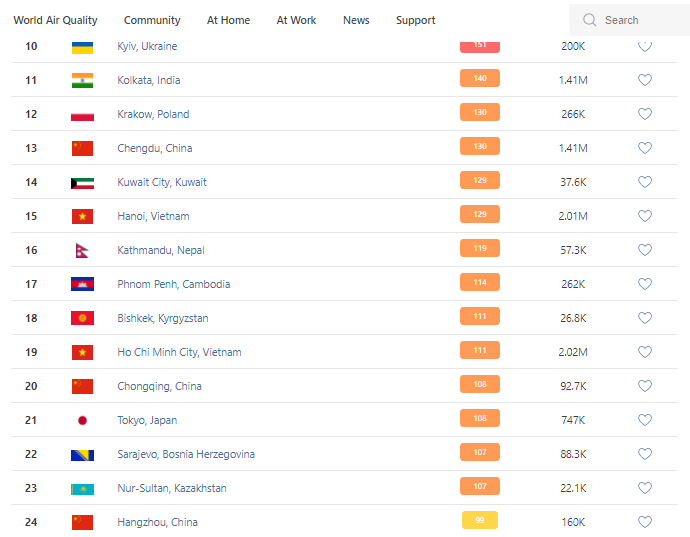Click the Japan flag icon

click(x=82, y=420)
